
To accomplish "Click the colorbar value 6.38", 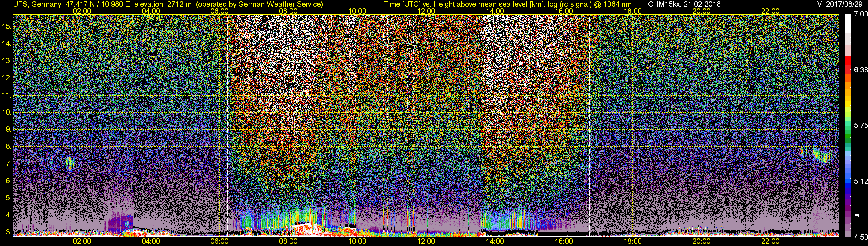I will pos(861,70).
